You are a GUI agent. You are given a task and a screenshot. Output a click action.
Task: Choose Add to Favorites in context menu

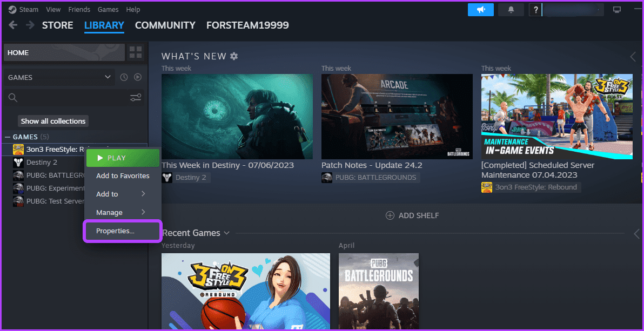tap(123, 176)
